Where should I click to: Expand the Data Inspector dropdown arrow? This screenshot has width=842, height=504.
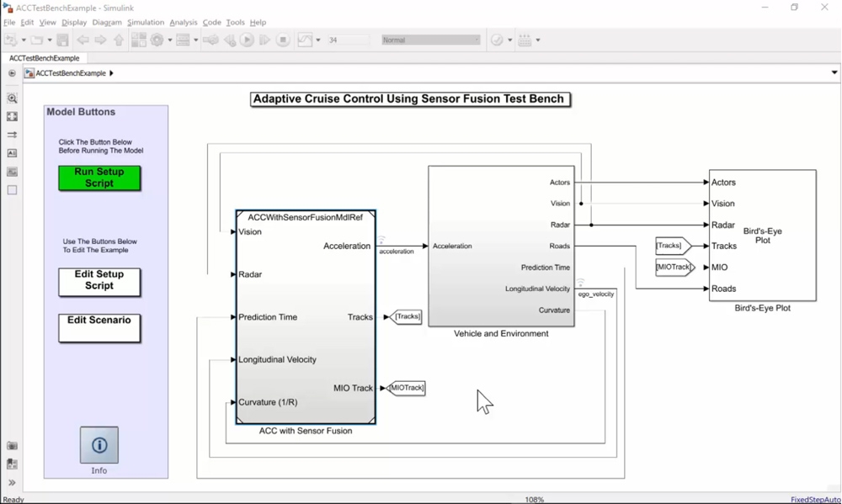click(x=318, y=40)
